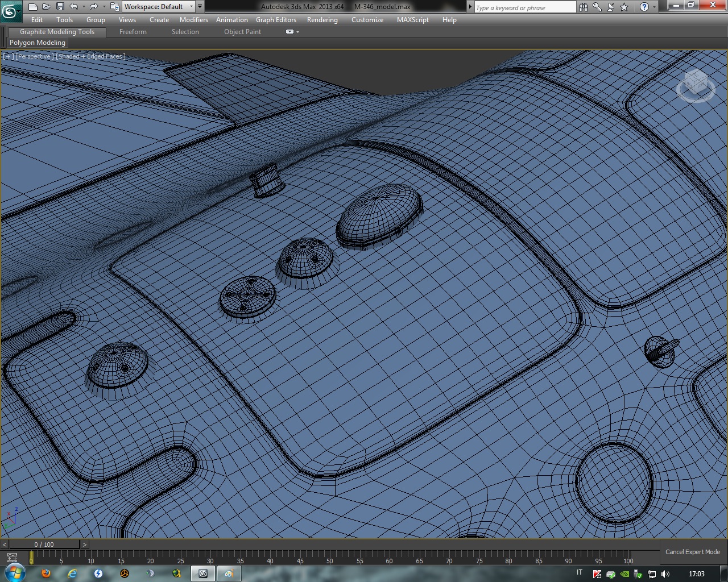Open the Rendering menu

pyautogui.click(x=322, y=19)
